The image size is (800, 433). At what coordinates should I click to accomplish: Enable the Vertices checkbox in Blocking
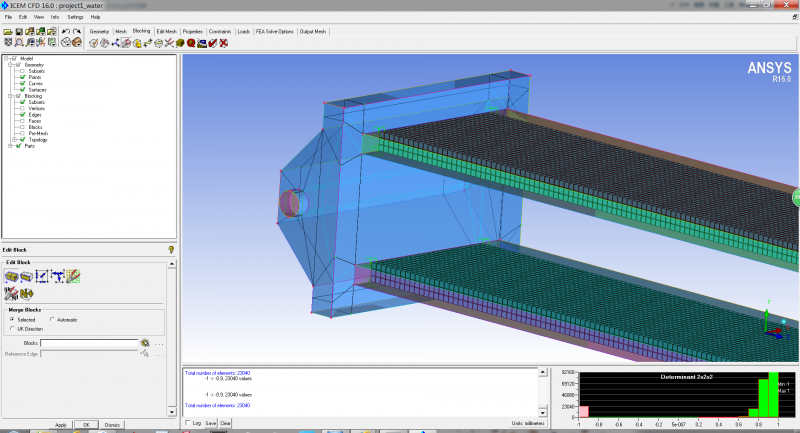click(x=22, y=109)
